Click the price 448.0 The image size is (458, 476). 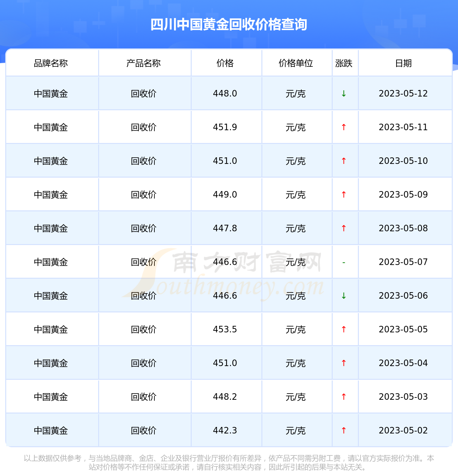click(x=225, y=94)
